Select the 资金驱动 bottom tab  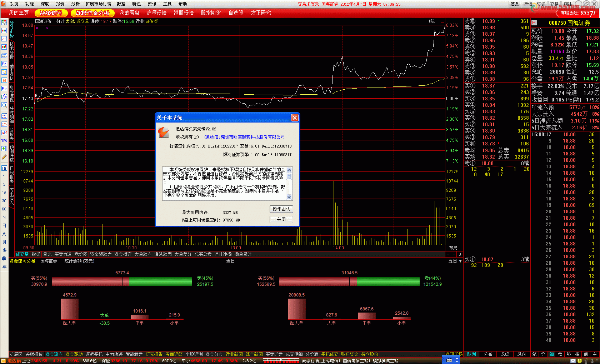(x=74, y=354)
